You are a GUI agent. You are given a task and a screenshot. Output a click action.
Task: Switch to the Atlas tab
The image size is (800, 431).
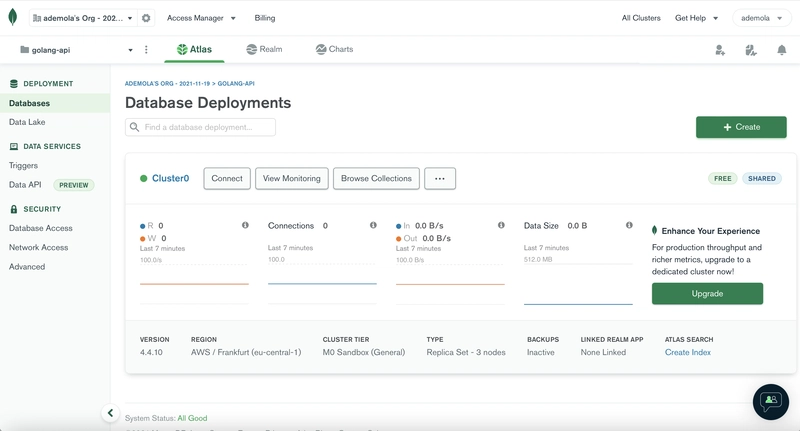[x=194, y=49]
